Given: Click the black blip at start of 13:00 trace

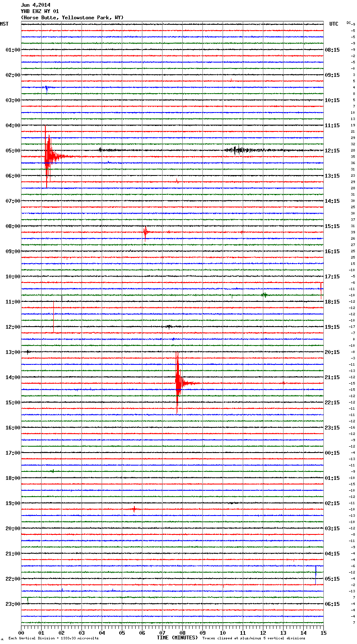Looking at the screenshot, I should [x=28, y=352].
